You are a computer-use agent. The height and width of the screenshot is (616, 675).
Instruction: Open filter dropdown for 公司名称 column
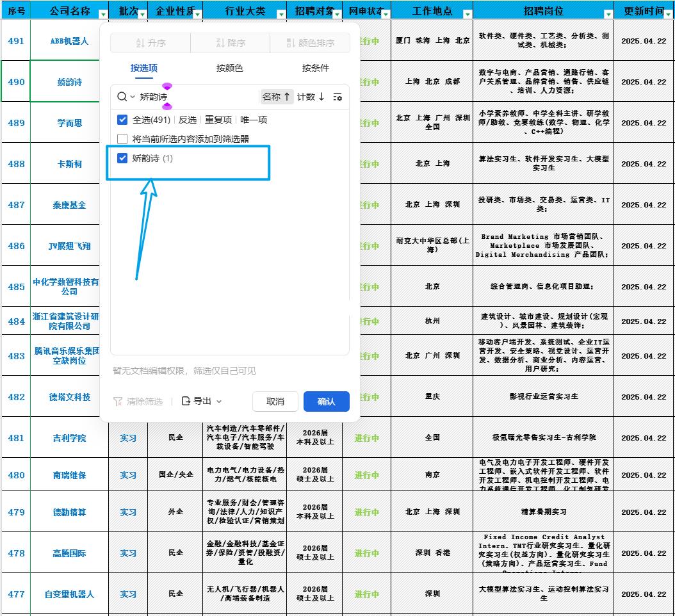click(x=103, y=15)
